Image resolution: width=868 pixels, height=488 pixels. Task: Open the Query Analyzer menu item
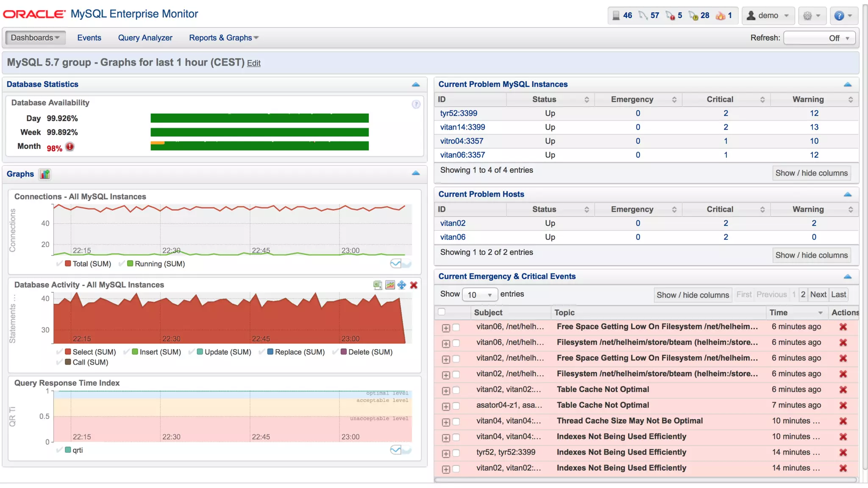[x=145, y=38]
